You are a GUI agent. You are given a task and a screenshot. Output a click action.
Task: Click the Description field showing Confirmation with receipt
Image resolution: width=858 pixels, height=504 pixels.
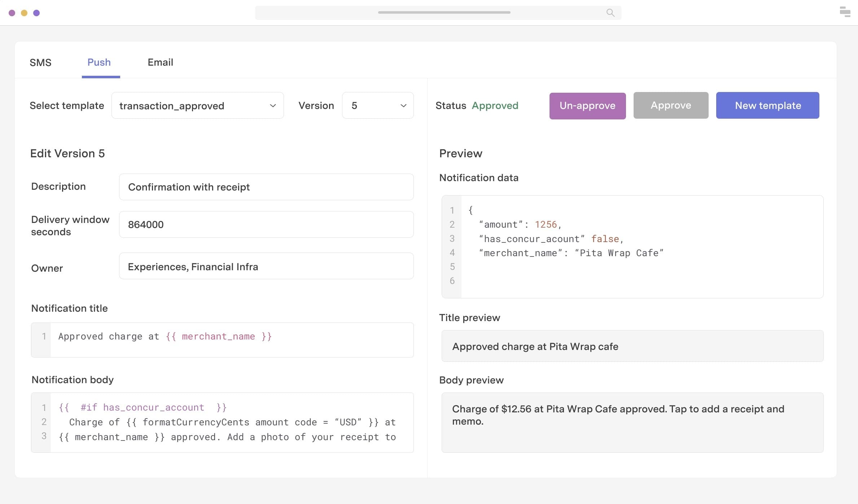point(266,187)
